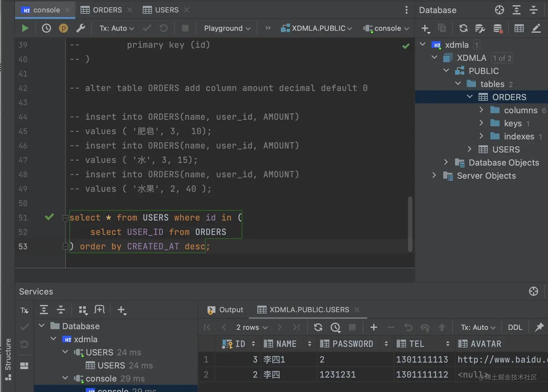Expand the columns folder under ORDERS
This screenshot has height=392, width=548.
tap(481, 110)
